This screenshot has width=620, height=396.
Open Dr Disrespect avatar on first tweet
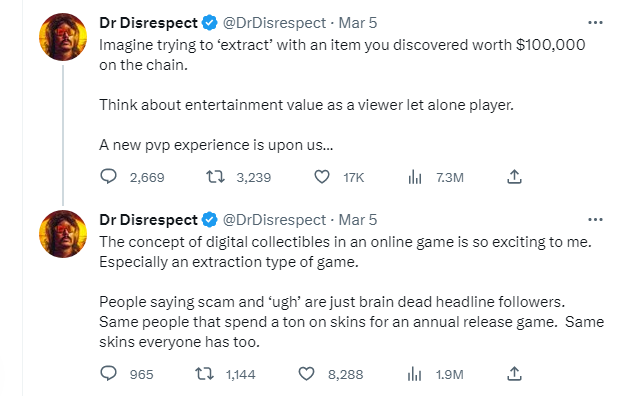point(63,37)
